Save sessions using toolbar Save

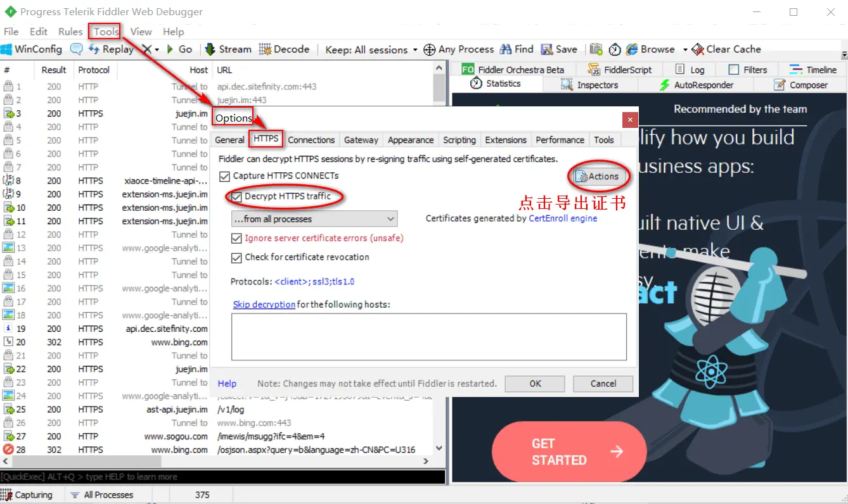559,49
